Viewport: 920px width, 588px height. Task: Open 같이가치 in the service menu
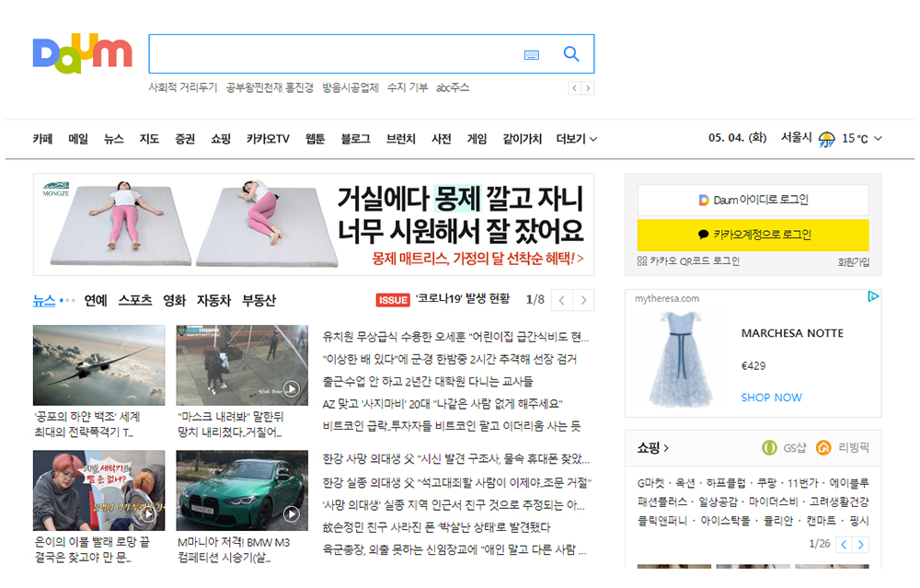tap(523, 139)
